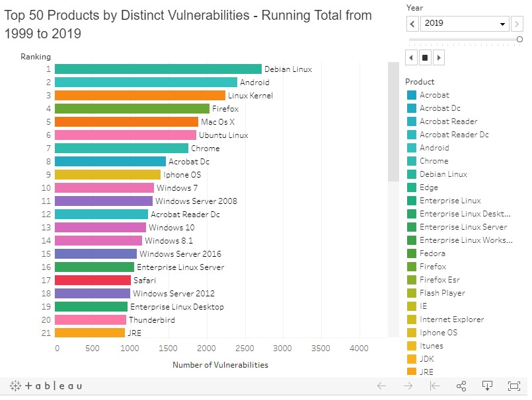The height and width of the screenshot is (400, 532).
Task: Click the Windows Server 2012 bar
Action: (93, 294)
